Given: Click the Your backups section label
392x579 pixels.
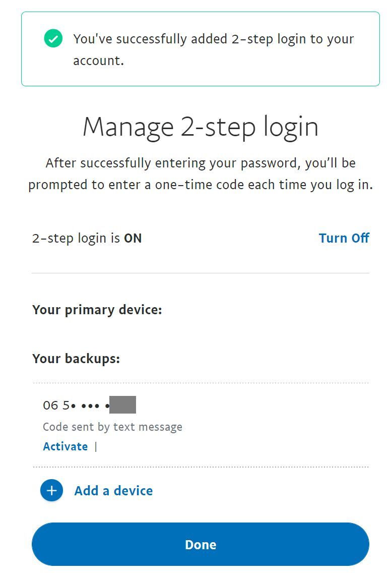Looking at the screenshot, I should pos(76,359).
